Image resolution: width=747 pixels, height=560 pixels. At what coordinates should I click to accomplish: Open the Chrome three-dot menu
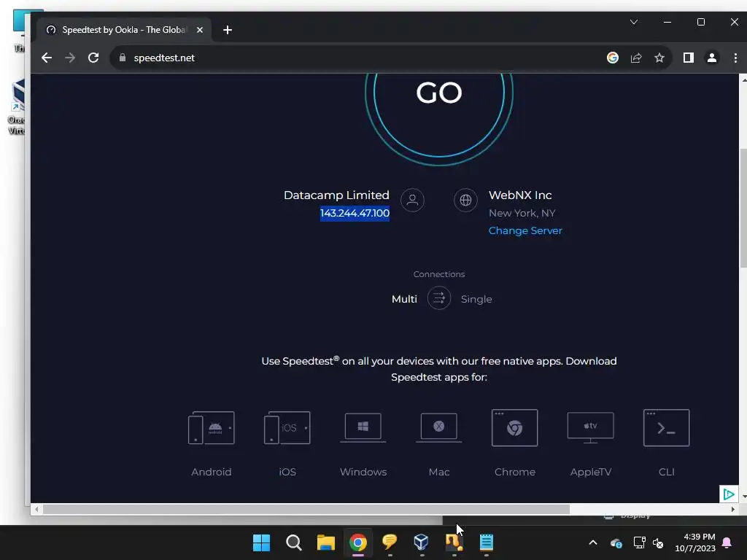[735, 58]
